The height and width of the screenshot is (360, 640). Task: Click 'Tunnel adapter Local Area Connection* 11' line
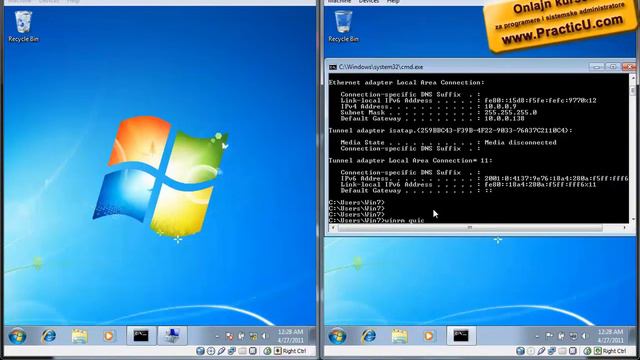[x=410, y=160]
